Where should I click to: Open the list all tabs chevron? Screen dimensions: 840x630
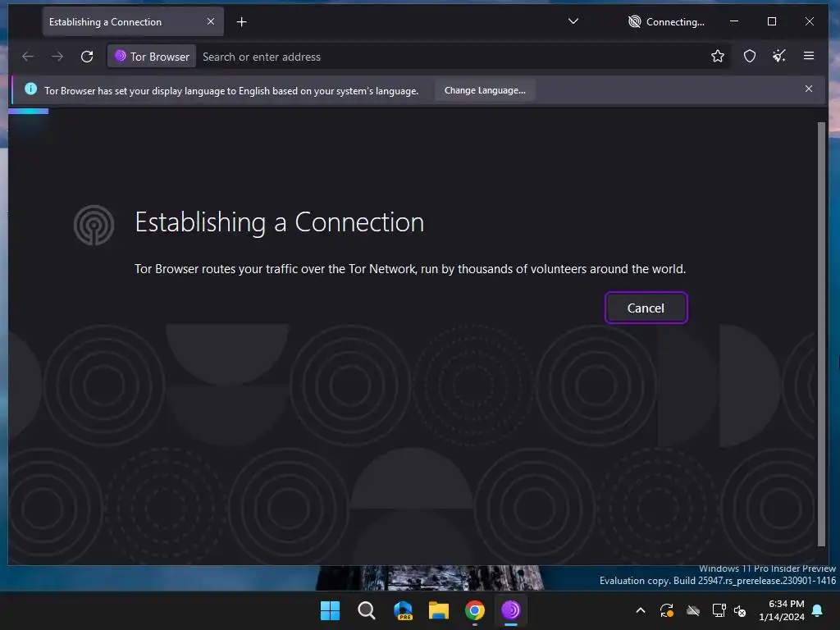[x=573, y=21]
